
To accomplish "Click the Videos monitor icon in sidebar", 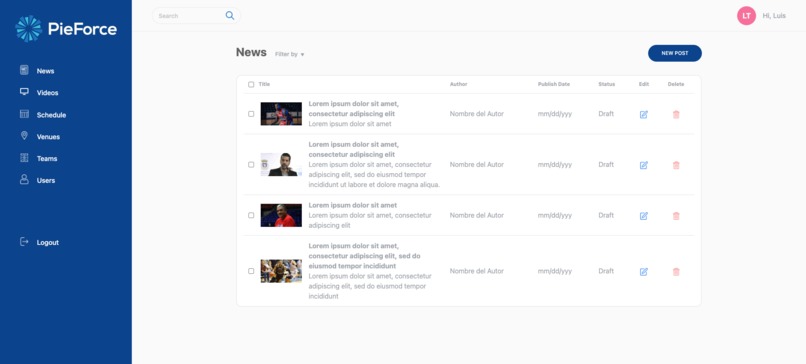I will point(24,92).
